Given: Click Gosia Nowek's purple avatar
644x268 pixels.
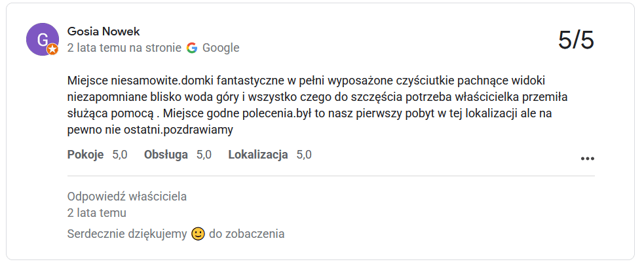Looking at the screenshot, I should (43, 39).
